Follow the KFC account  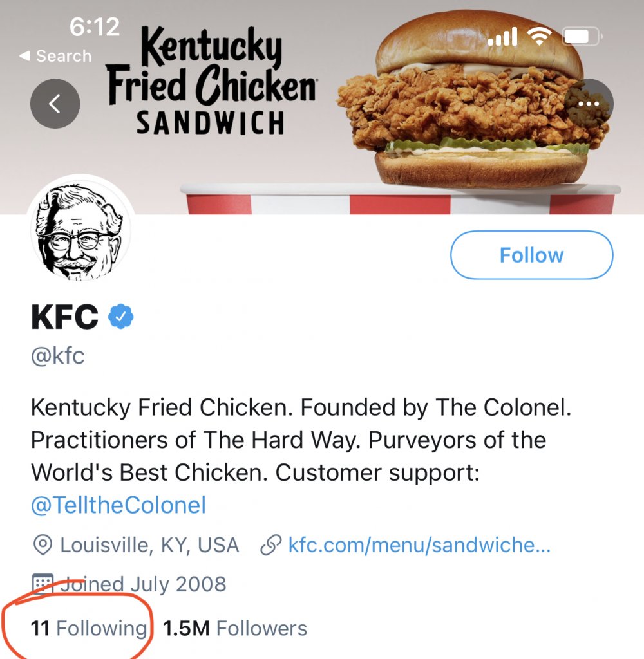point(531,255)
